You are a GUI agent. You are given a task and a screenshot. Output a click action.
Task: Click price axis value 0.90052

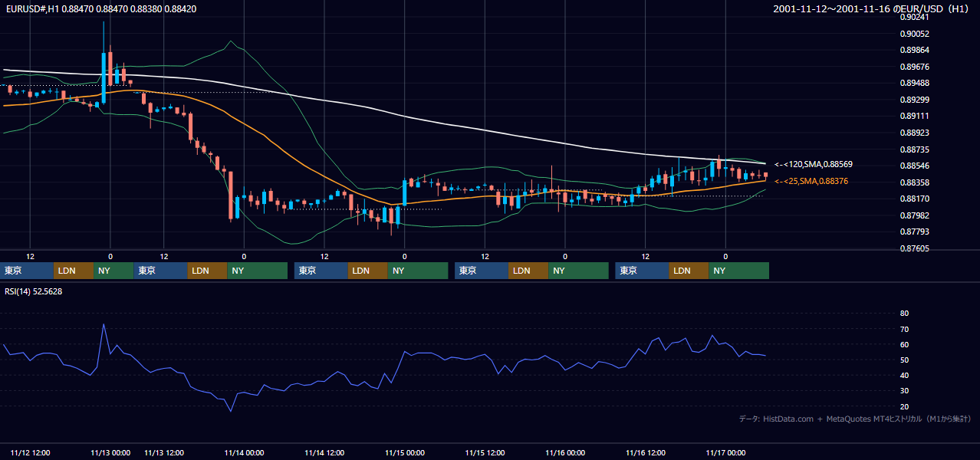point(916,34)
